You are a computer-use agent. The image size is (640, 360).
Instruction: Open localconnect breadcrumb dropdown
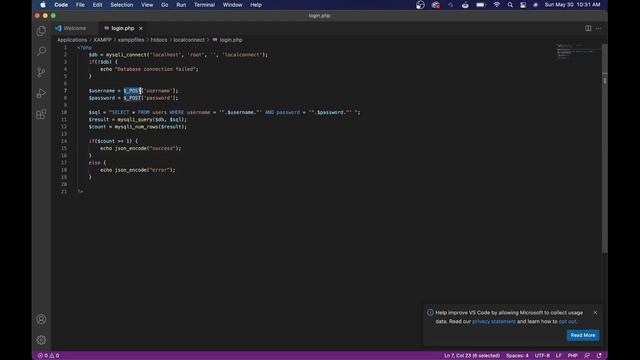[x=189, y=40]
